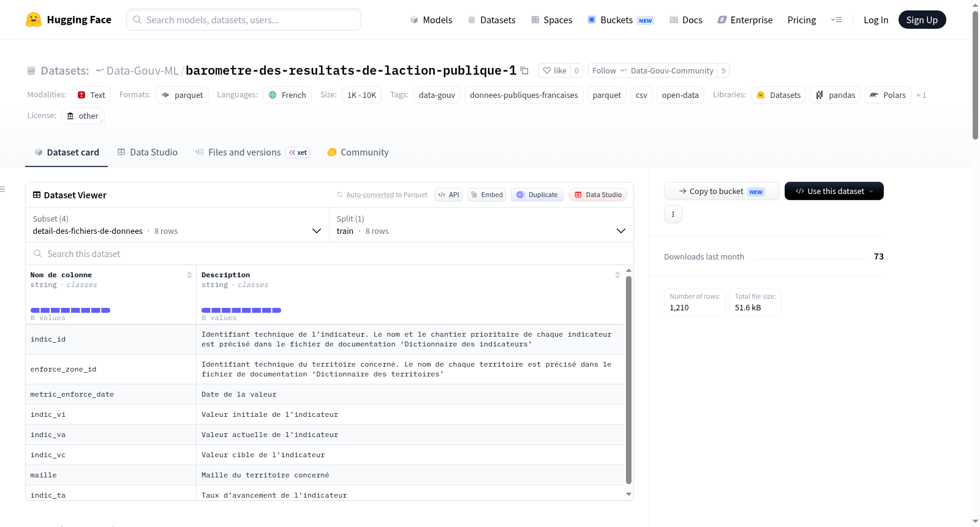The height and width of the screenshot is (527, 980).
Task: Click Nom de colonne values distribution bar
Action: point(70,310)
